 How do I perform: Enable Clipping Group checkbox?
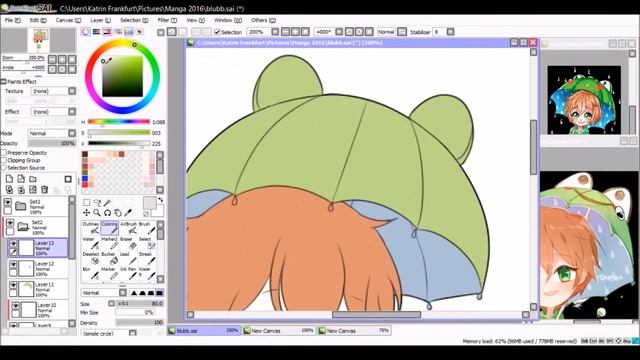coord(4,160)
